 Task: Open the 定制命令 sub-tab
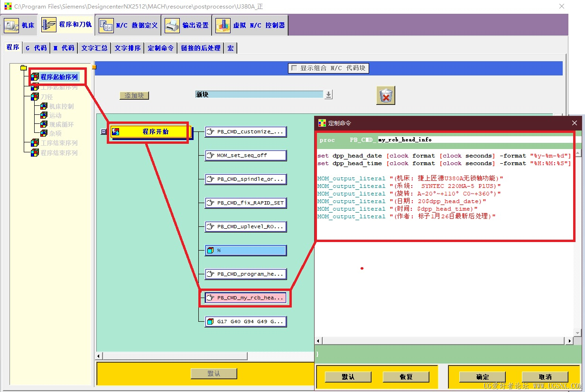[x=161, y=48]
